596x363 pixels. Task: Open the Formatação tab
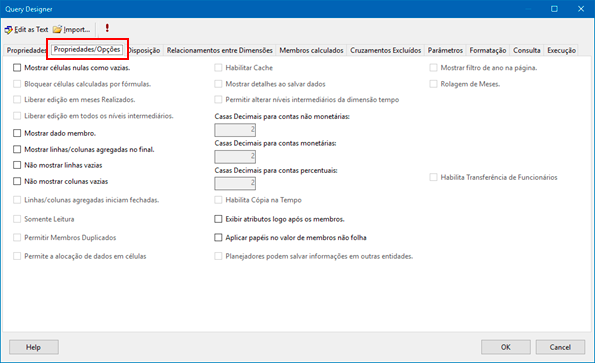[488, 50]
